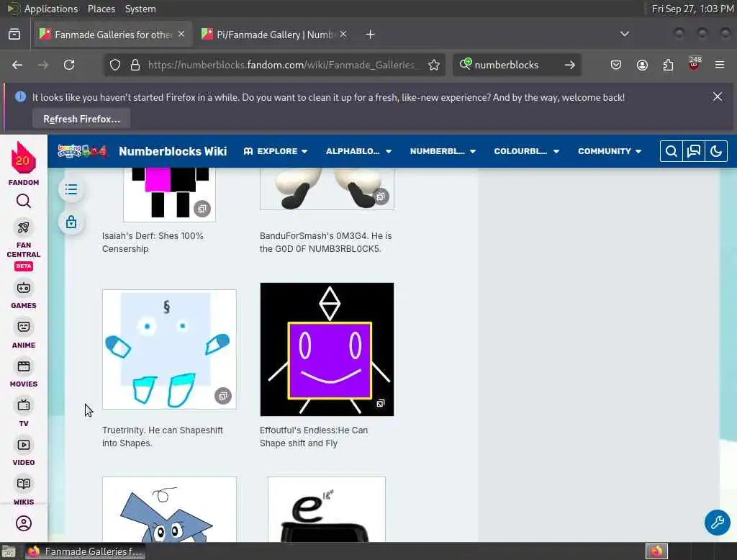Screen dimensions: 737x560
Task: Open BanduForSmash's 0M3G4 thumbnail
Action: (x=327, y=189)
